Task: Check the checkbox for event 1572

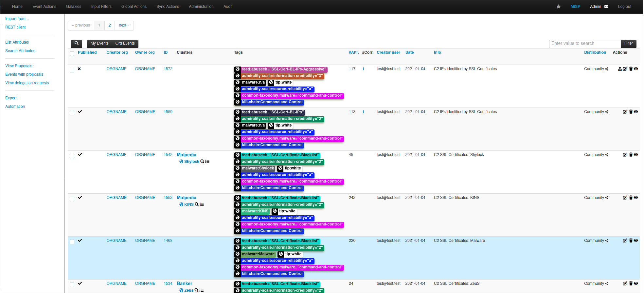Action: pos(72,70)
